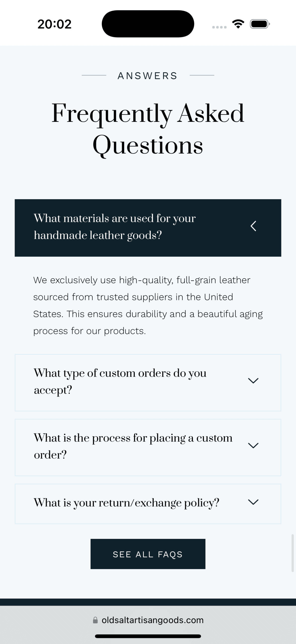This screenshot has height=644, width=296.
Task: Click the padlock icon beside URL
Action: click(x=95, y=620)
